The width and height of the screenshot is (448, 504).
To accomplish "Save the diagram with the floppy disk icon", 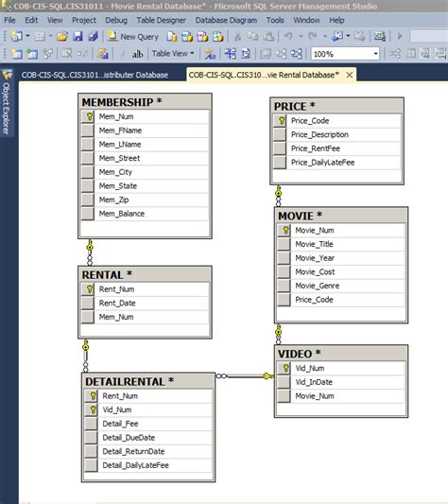I will click(78, 36).
